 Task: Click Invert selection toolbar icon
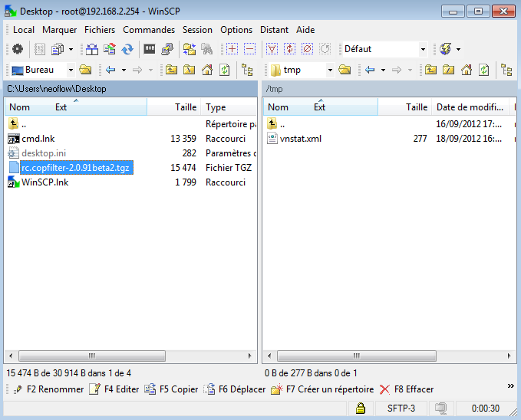(x=289, y=49)
